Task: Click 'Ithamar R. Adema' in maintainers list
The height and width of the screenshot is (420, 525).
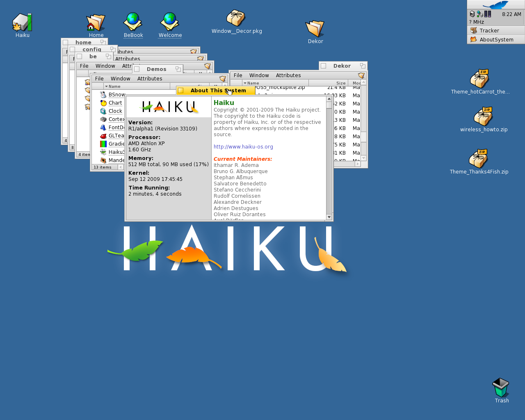Action: pyautogui.click(x=236, y=165)
